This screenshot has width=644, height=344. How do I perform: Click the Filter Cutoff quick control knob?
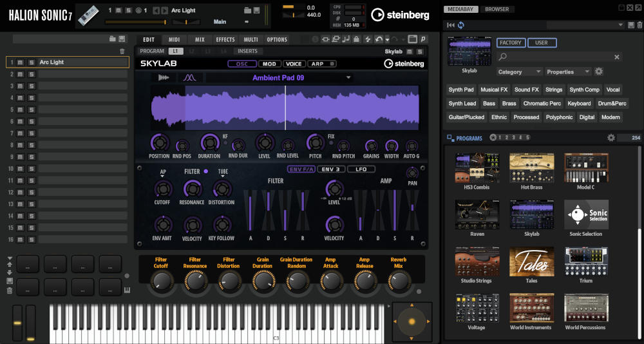pos(162,280)
